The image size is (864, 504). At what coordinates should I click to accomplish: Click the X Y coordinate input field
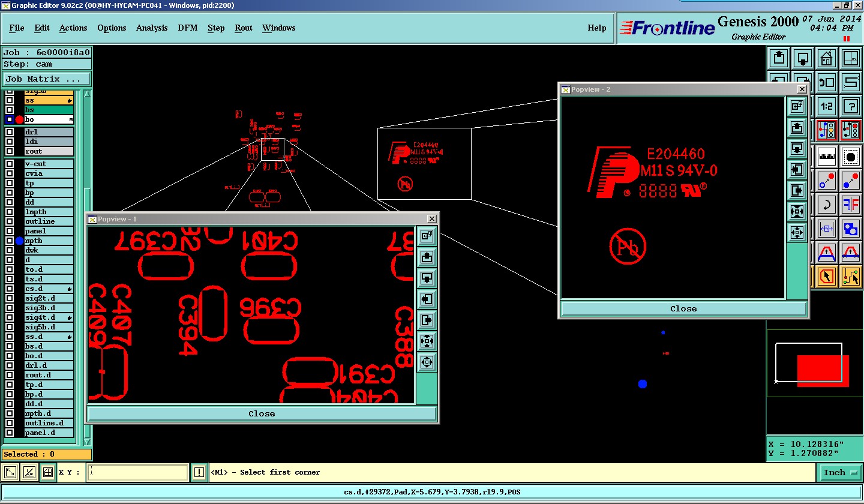pyautogui.click(x=138, y=473)
